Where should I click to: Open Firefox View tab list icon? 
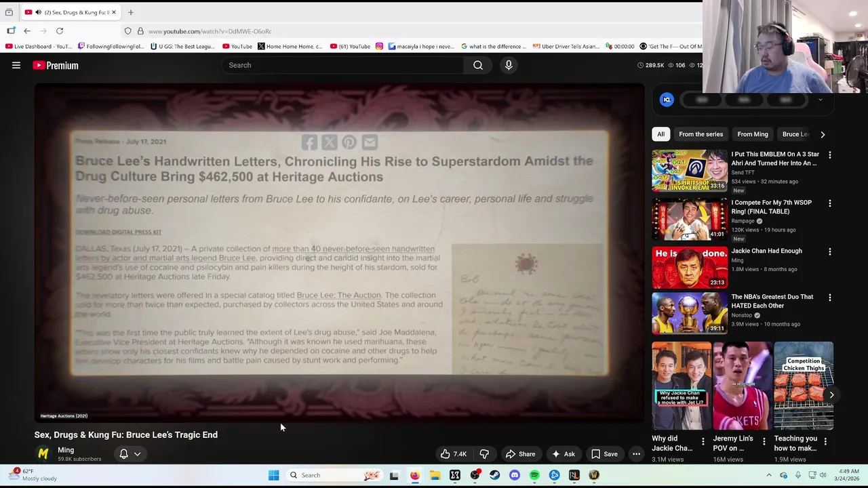[9, 12]
